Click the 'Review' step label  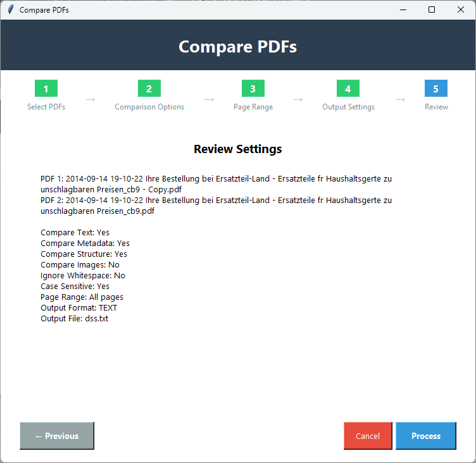pos(436,107)
